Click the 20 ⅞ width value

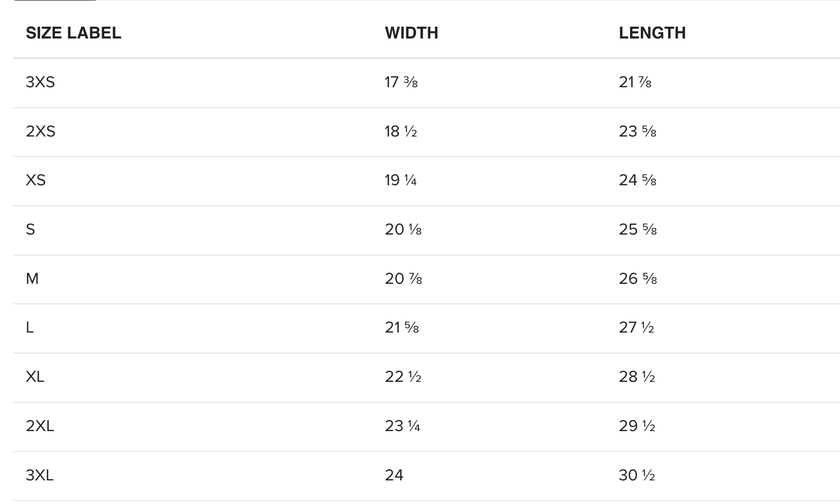click(x=403, y=279)
